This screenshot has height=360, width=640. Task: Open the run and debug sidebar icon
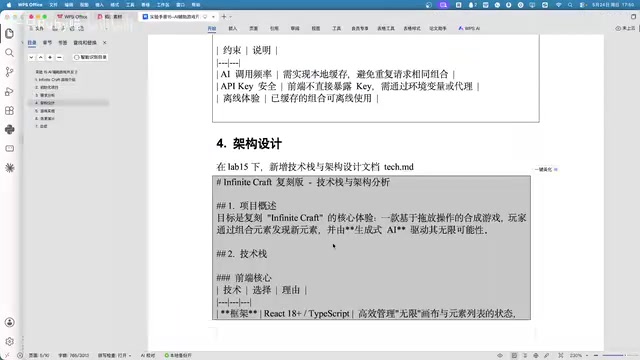[9, 91]
